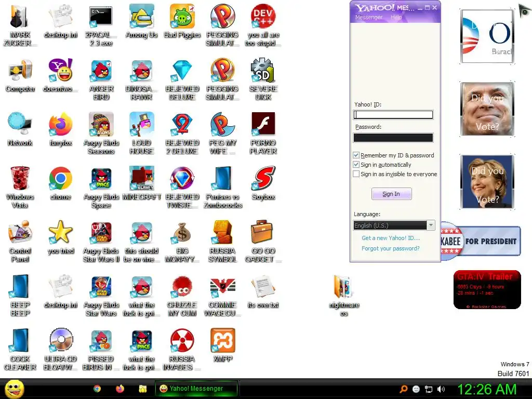This screenshot has width=532, height=399.
Task: Click the network tray icon
Action: (x=429, y=389)
